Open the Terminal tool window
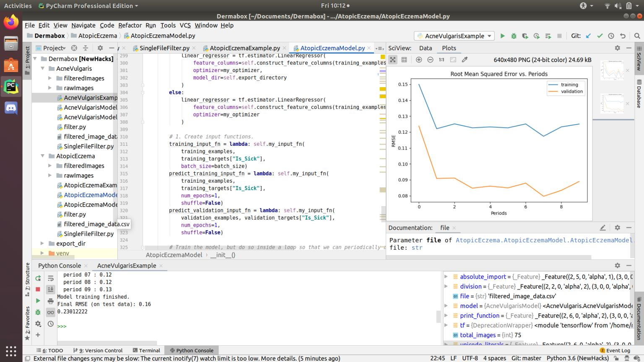Screen dimensions: 644x362 pyautogui.click(x=146, y=351)
